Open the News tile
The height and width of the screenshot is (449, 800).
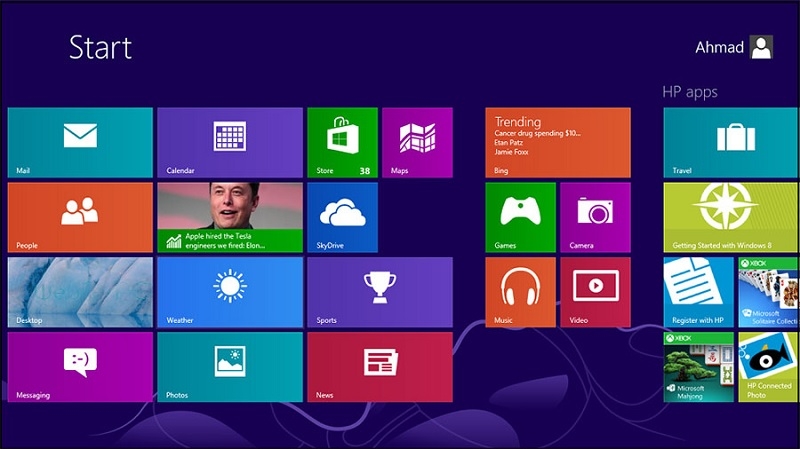(380, 367)
